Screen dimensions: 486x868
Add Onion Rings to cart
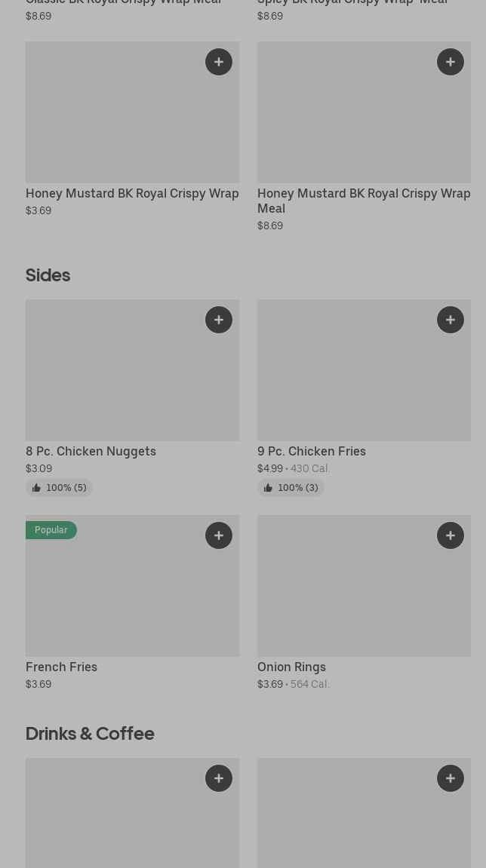(x=451, y=535)
